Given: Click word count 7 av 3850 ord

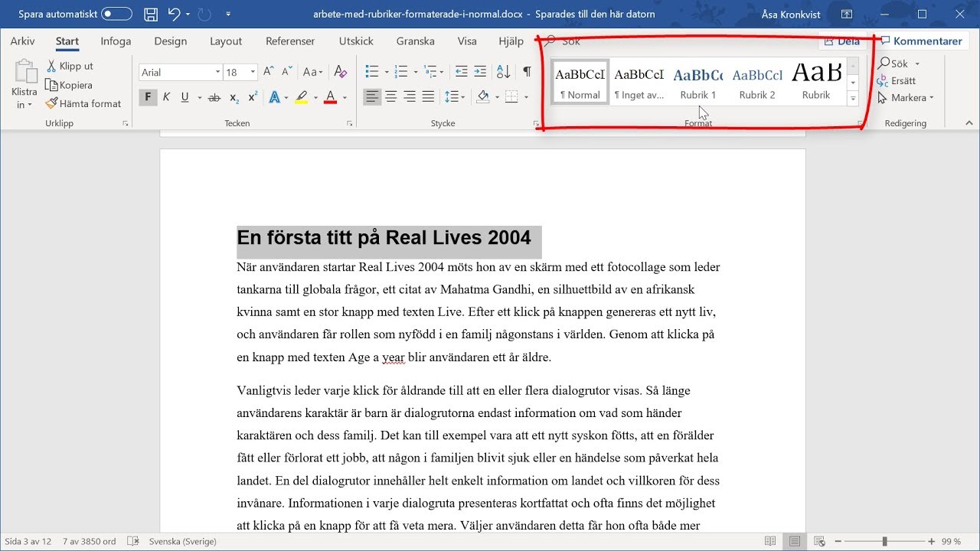Looking at the screenshot, I should coord(89,541).
